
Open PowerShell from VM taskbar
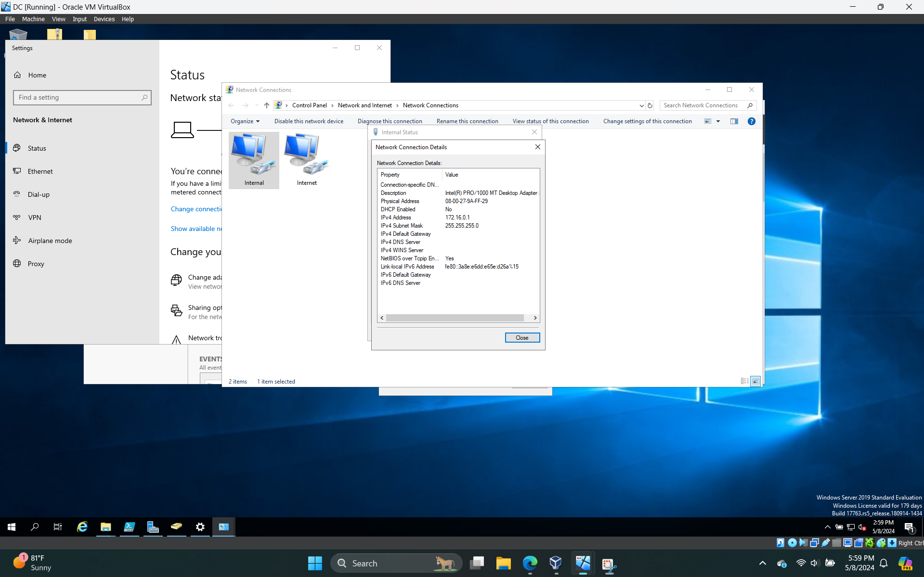129,527
